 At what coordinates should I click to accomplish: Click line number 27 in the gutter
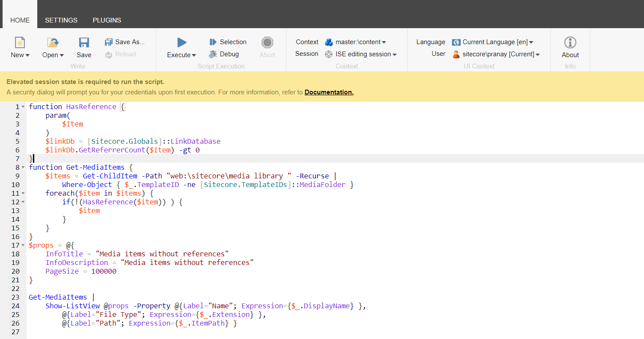(15, 332)
